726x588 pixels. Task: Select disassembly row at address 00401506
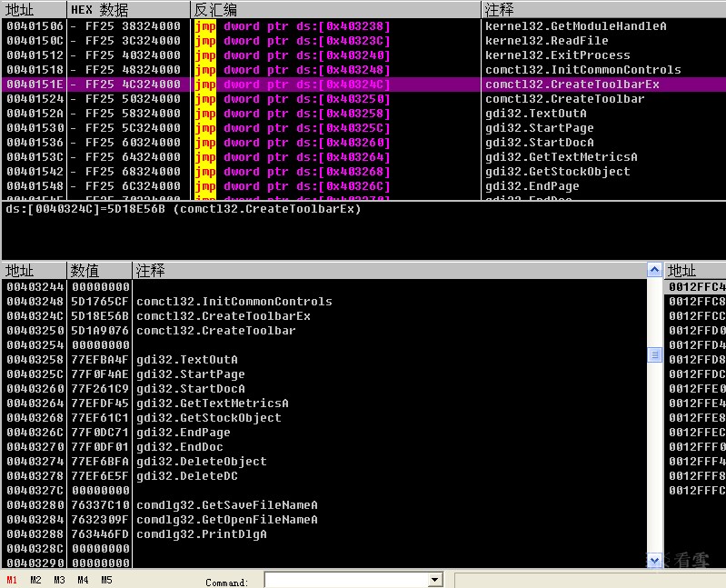(x=364, y=26)
